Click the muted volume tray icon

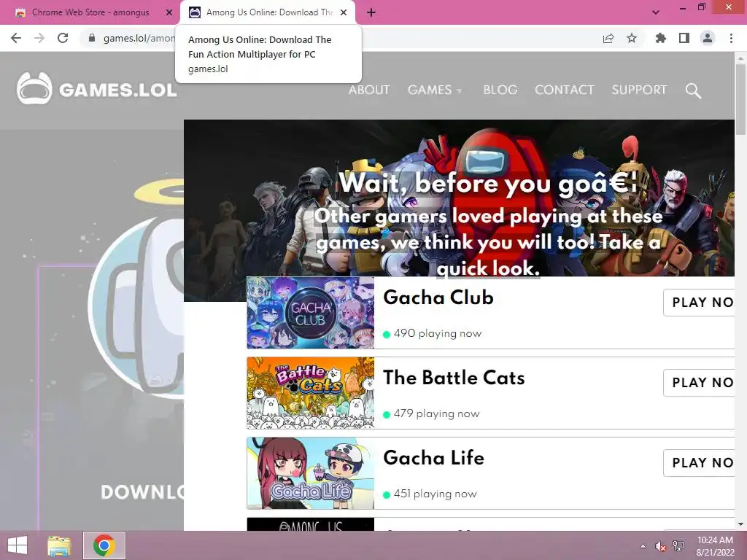coord(660,546)
